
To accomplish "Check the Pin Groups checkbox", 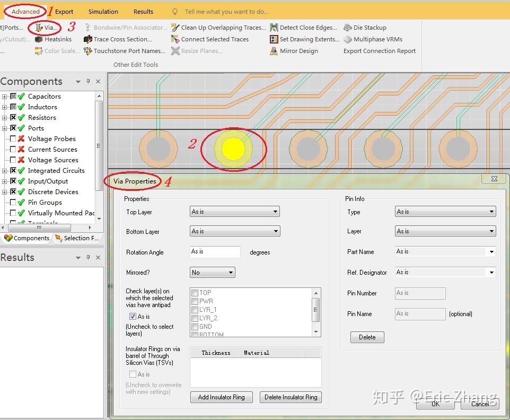I will [13, 203].
